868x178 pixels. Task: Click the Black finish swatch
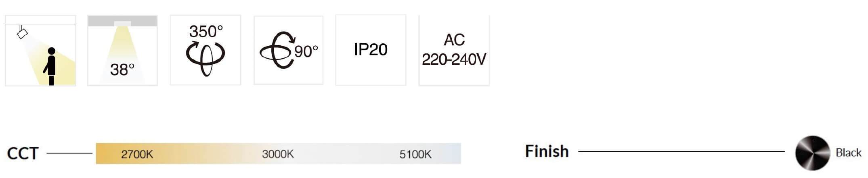[812, 153]
